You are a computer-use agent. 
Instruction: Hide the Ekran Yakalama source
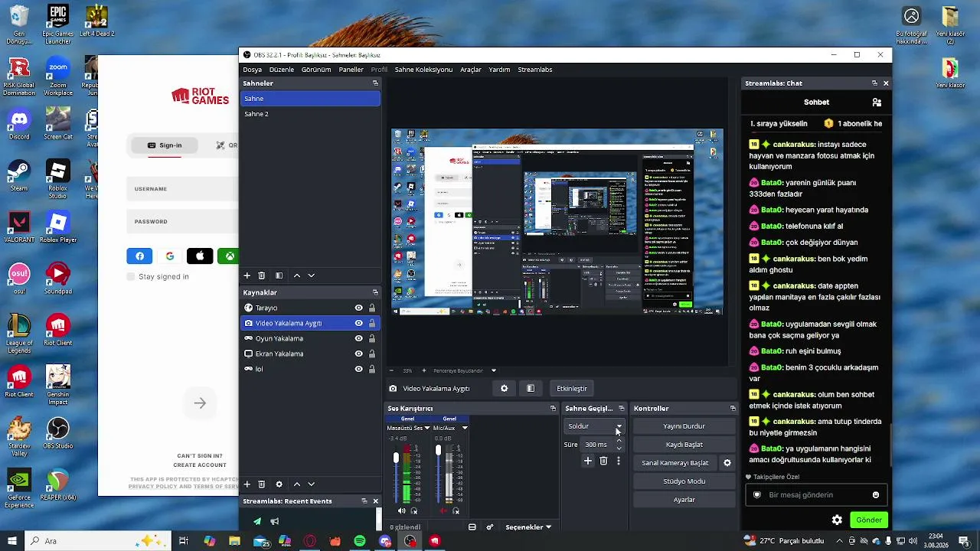(358, 354)
